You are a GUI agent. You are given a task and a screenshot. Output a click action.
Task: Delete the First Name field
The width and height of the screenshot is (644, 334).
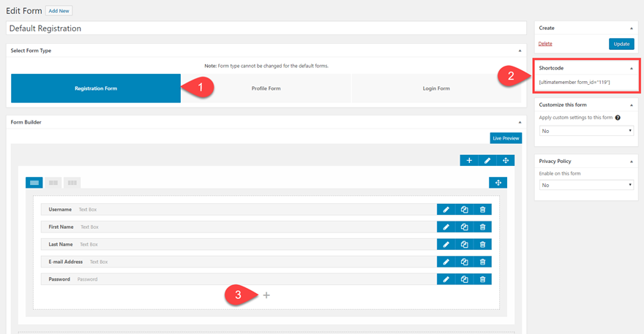click(482, 227)
